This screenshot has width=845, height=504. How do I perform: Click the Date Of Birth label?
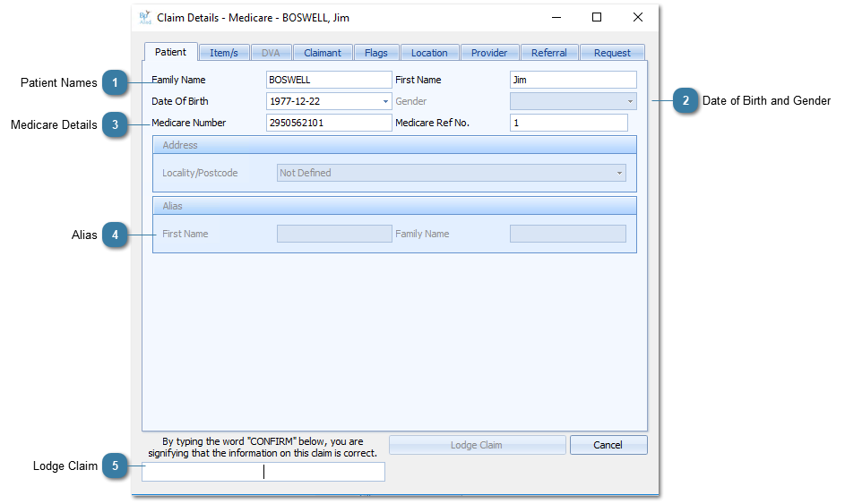(179, 101)
